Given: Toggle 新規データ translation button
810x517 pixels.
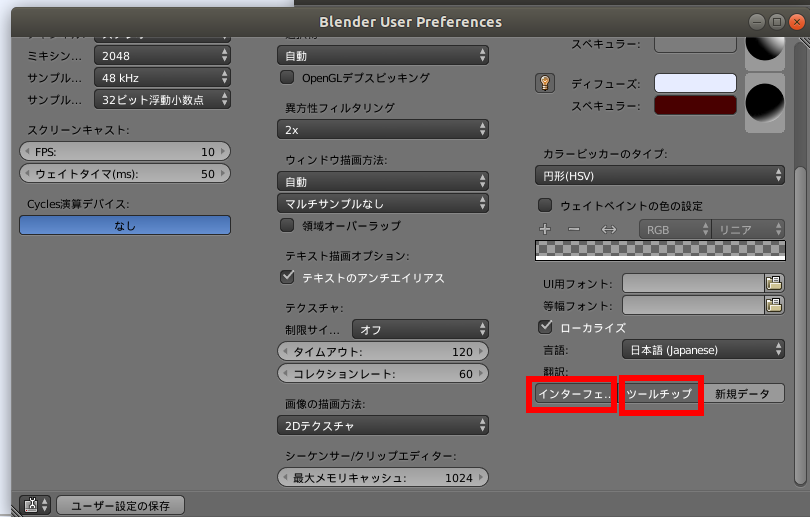Looking at the screenshot, I should pos(742,394).
